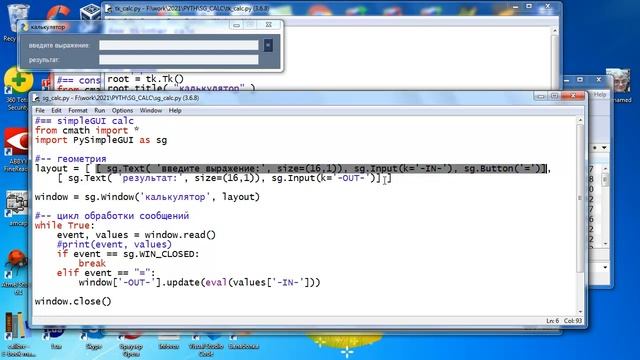Close the sg_calc.py editor window
This screenshot has width=640, height=360.
click(x=573, y=96)
